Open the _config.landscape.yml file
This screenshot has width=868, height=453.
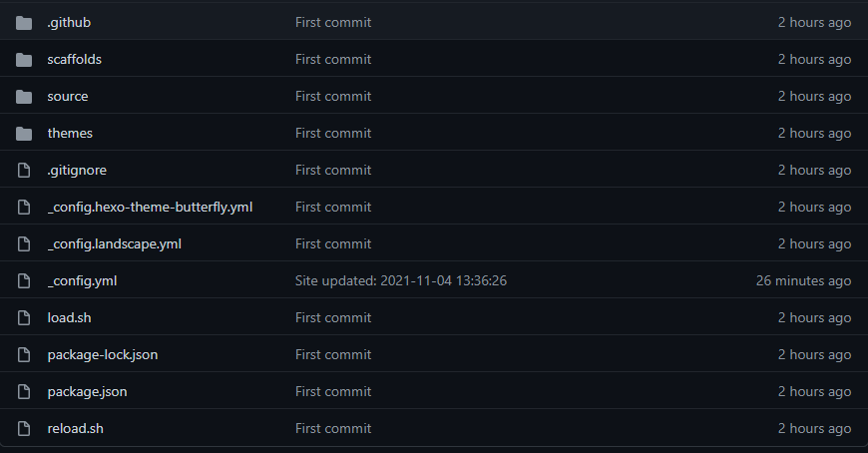pos(115,244)
